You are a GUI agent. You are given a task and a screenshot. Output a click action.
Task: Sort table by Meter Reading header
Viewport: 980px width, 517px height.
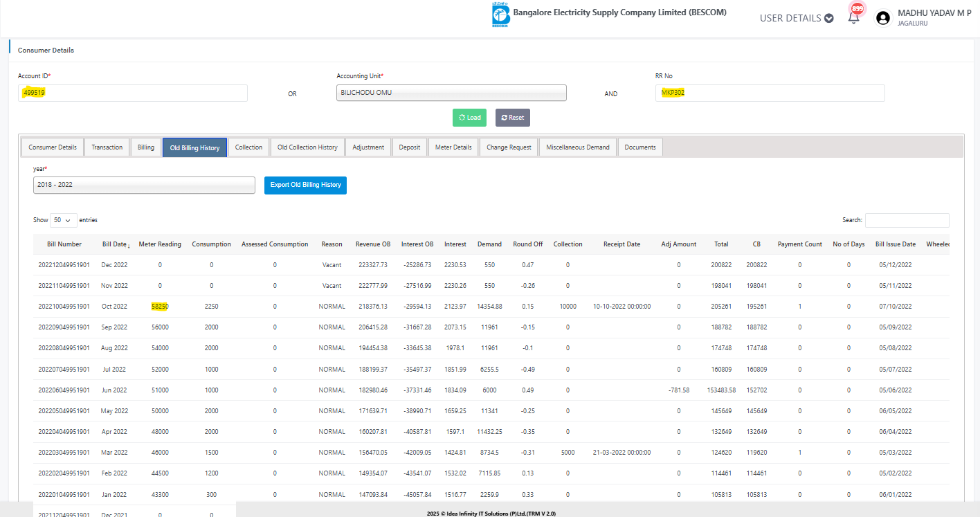tap(160, 244)
